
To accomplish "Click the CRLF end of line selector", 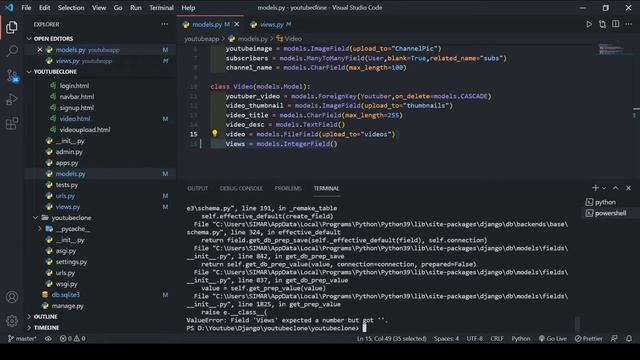I will pyautogui.click(x=497, y=338).
